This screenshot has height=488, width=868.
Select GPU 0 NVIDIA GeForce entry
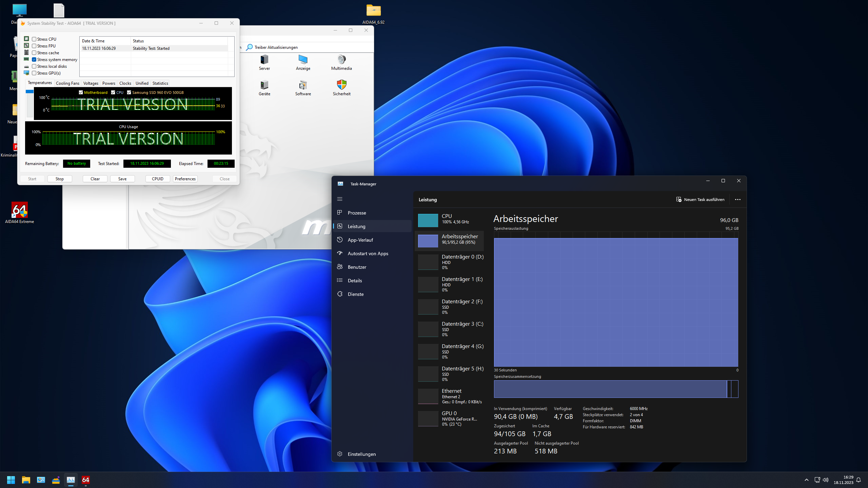449,419
